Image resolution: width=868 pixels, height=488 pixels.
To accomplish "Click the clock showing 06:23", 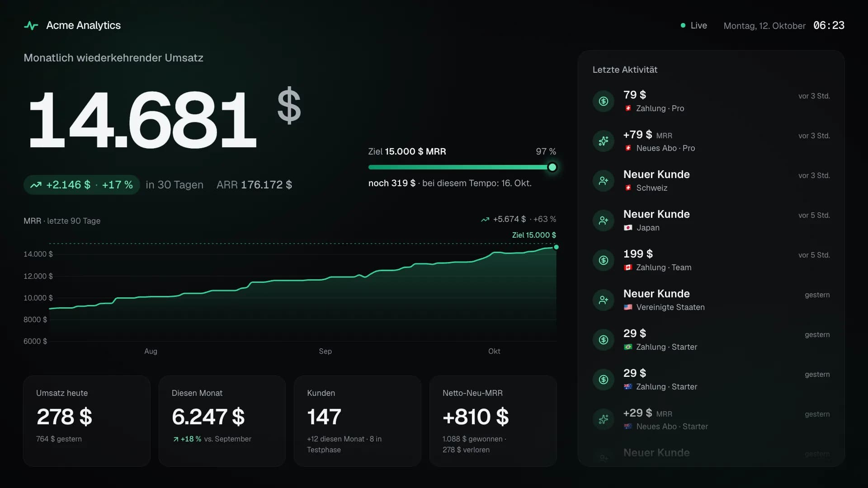I will 829,25.
